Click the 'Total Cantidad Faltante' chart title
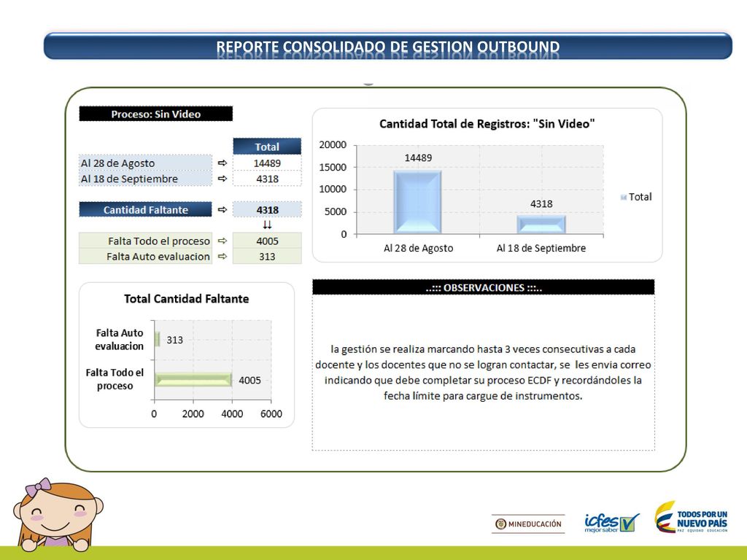This screenshot has width=747, height=560. point(186,298)
